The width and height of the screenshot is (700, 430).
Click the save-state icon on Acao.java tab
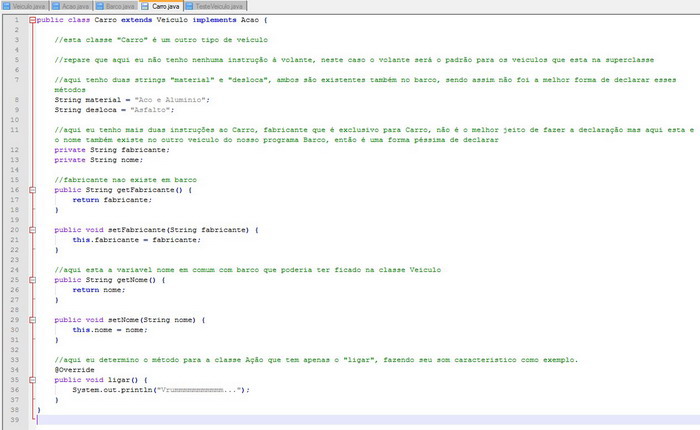(55, 6)
